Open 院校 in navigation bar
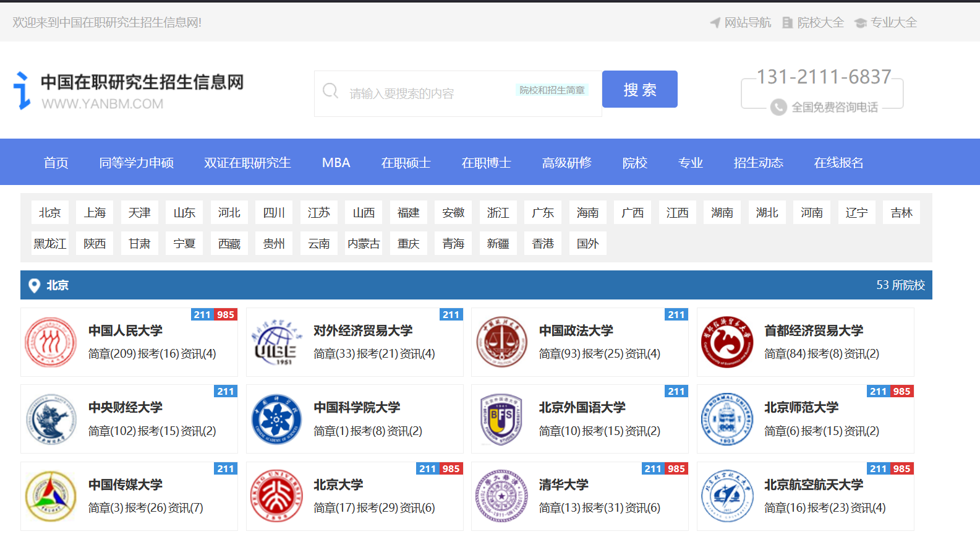980x534 pixels. click(x=635, y=163)
